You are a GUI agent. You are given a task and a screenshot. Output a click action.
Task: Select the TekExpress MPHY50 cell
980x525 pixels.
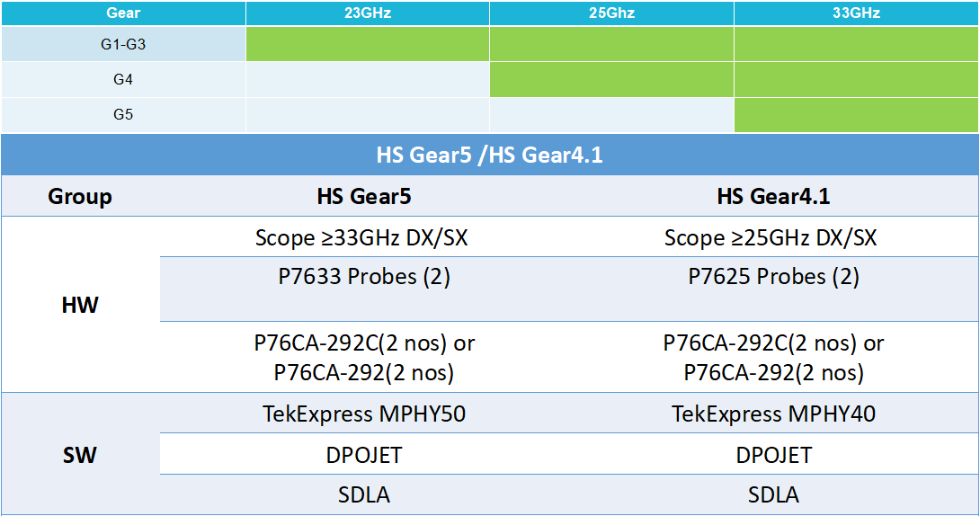(363, 414)
